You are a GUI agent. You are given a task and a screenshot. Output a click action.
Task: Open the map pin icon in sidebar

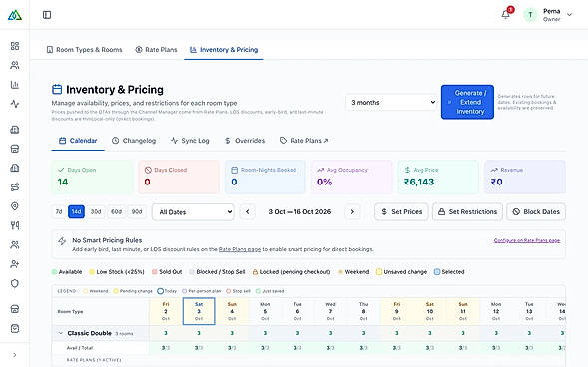(x=15, y=206)
